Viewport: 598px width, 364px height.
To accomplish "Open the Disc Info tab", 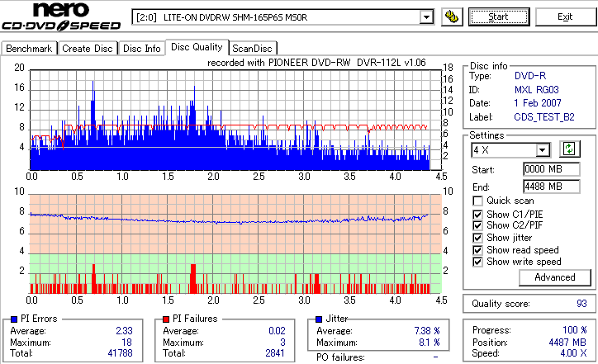I will coord(142,49).
